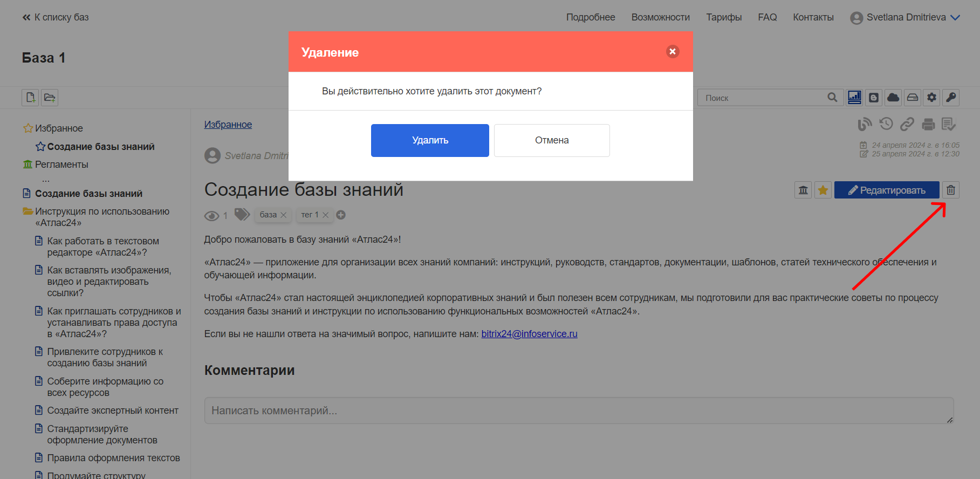Screen dimensions: 980x479
Task: Open version history clock icon
Action: (886, 124)
